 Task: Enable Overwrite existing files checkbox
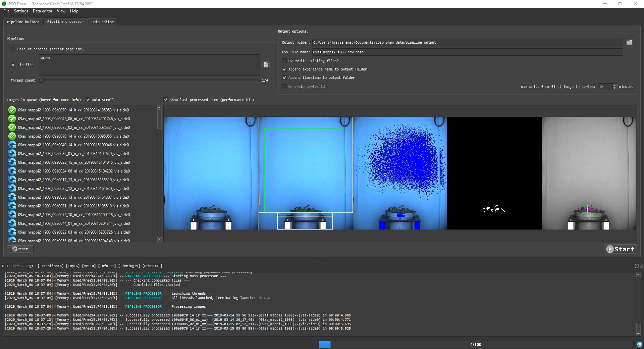coord(284,61)
